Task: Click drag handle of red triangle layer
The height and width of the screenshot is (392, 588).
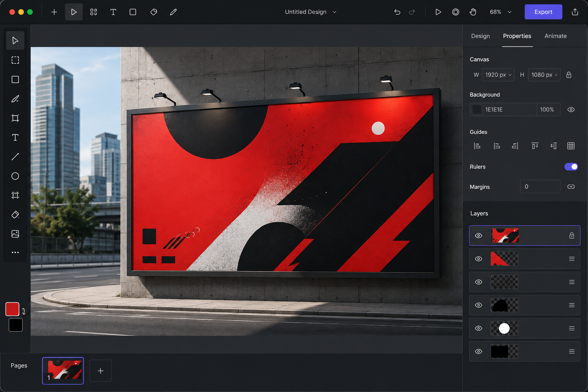Action: 572,259
